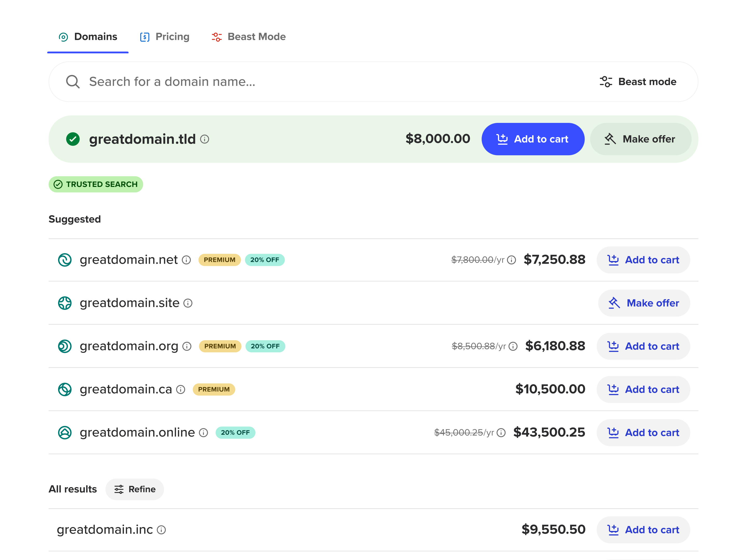Make offer on greatdomain.site

[644, 303]
